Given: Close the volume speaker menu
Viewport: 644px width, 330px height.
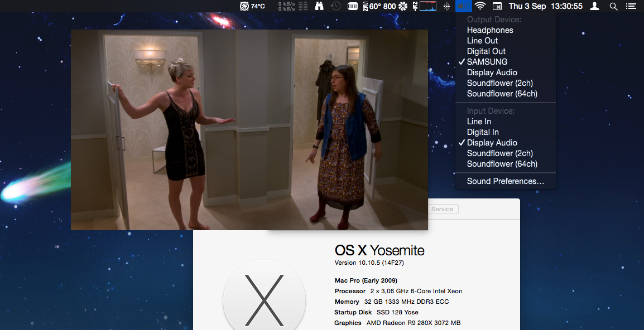Looking at the screenshot, I should (463, 6).
